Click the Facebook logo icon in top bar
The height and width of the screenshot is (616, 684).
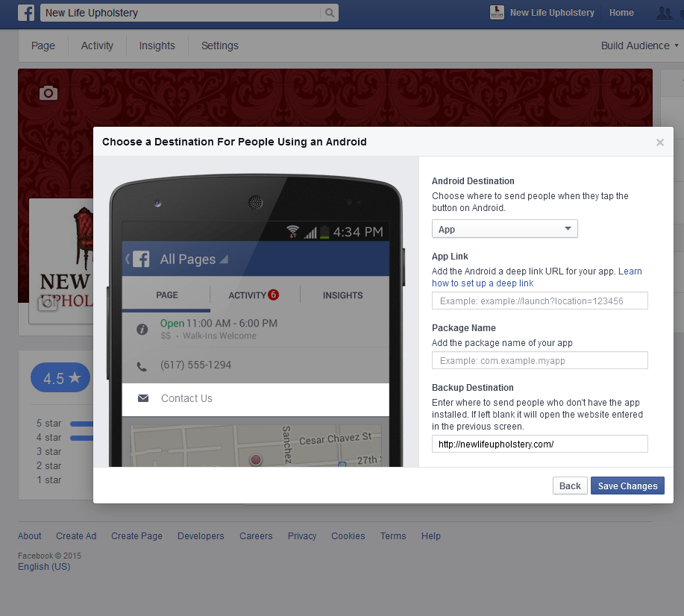[x=26, y=13]
